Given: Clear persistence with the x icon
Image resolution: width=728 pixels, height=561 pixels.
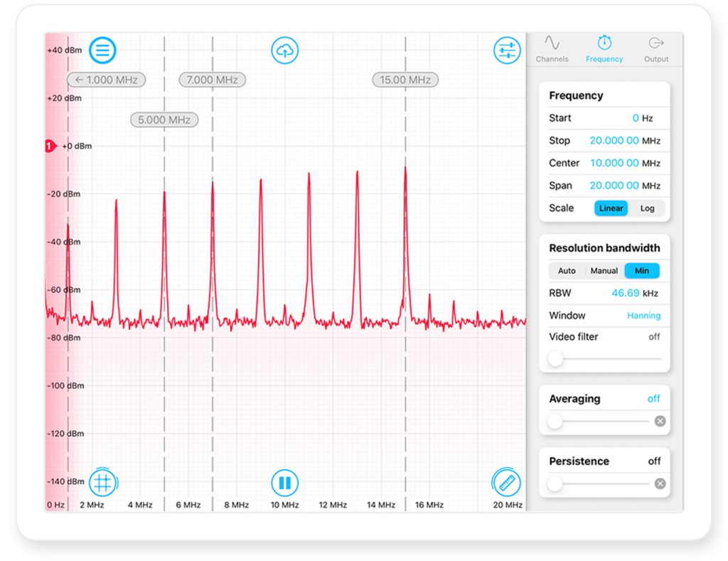Looking at the screenshot, I should [x=660, y=484].
